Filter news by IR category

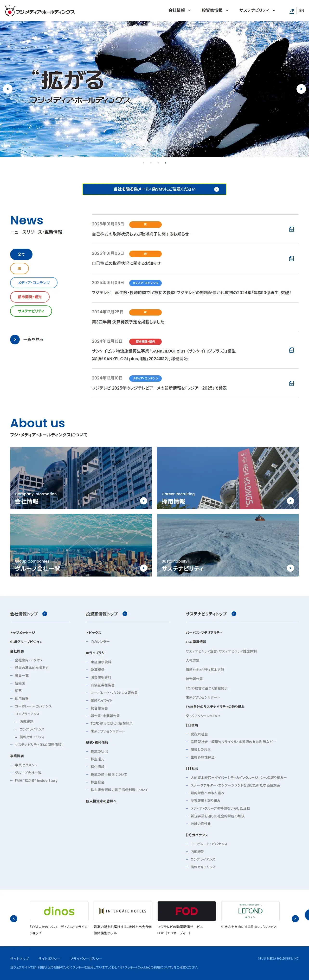click(19, 269)
